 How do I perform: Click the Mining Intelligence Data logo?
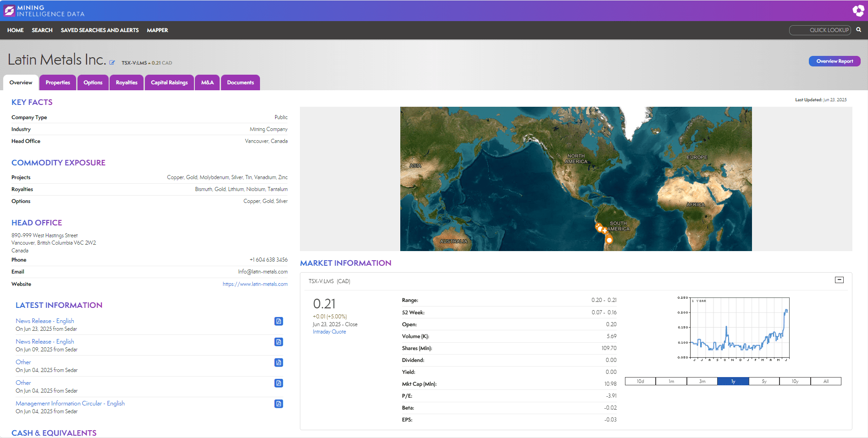coord(44,11)
